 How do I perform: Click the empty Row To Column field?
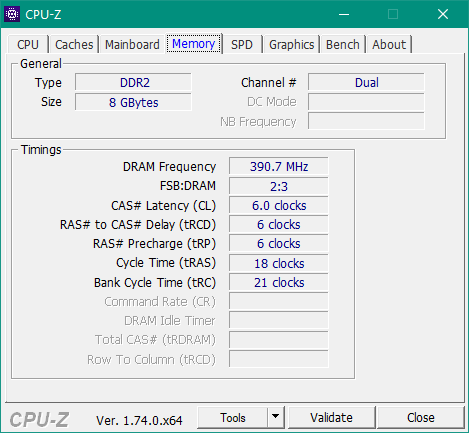[279, 359]
